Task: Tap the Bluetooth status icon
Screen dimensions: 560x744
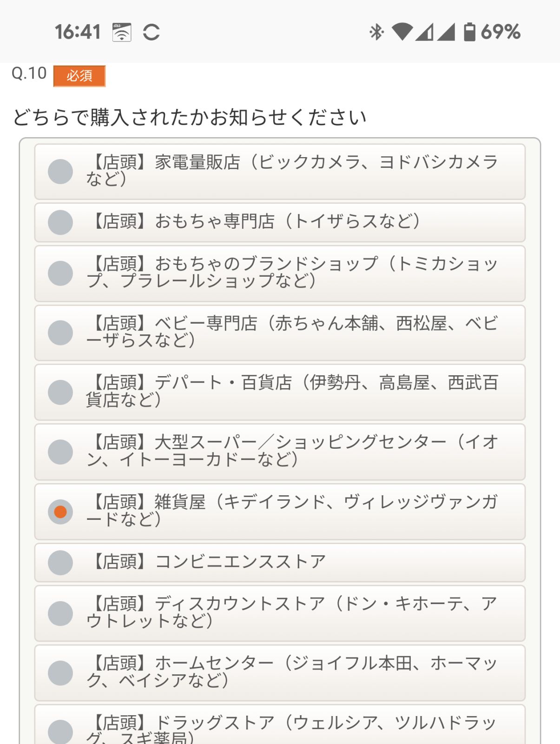Action: (376, 32)
